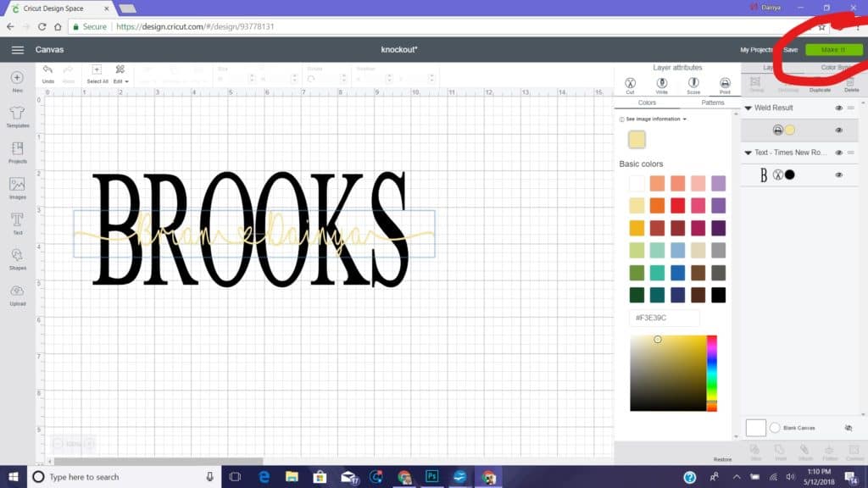The width and height of the screenshot is (868, 488).
Task: Click the vertical hue slider bar
Action: [712, 373]
